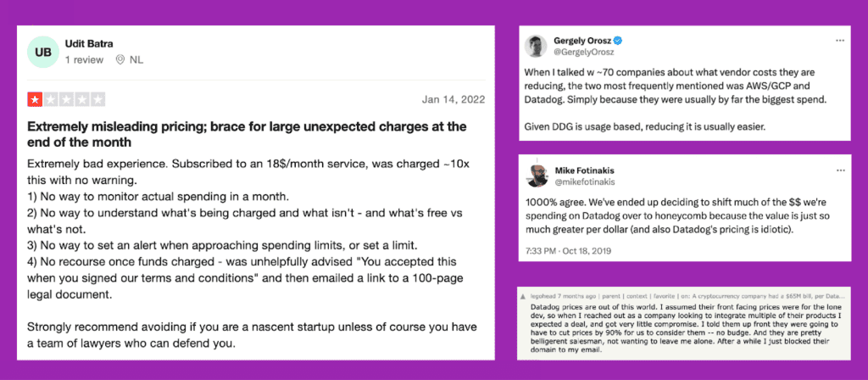Open more options on Gergely Orosz's tweet
Image resolution: width=868 pixels, height=380 pixels.
[x=840, y=40]
